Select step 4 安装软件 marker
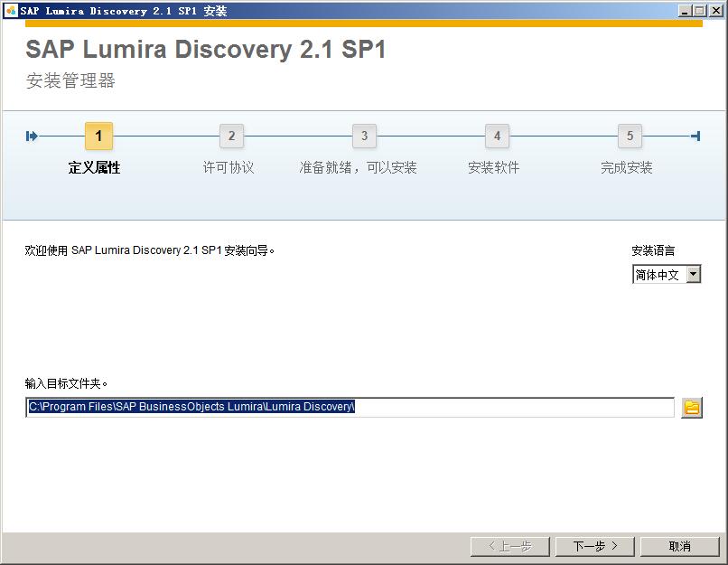 coord(497,137)
